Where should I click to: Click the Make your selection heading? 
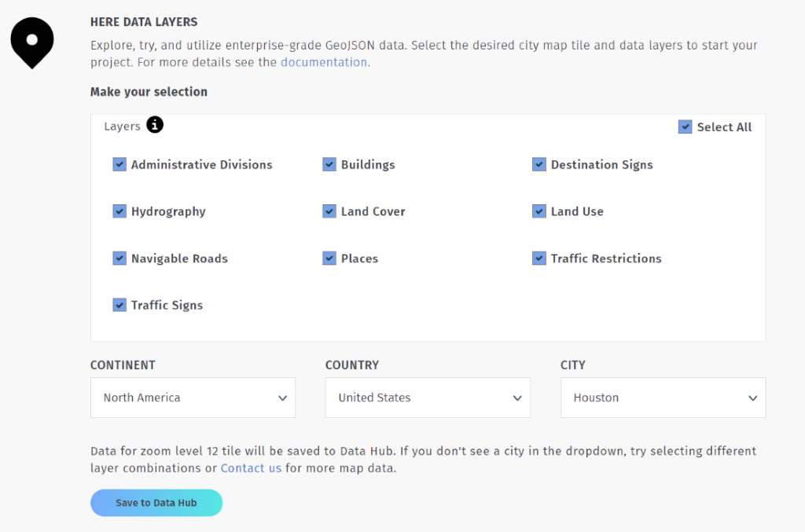(149, 92)
